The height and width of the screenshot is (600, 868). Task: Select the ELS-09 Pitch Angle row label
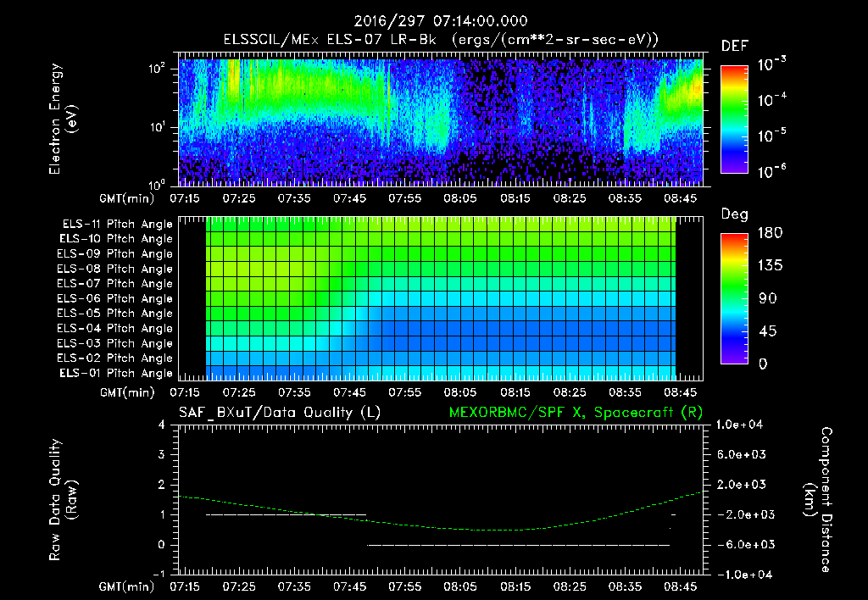115,254
